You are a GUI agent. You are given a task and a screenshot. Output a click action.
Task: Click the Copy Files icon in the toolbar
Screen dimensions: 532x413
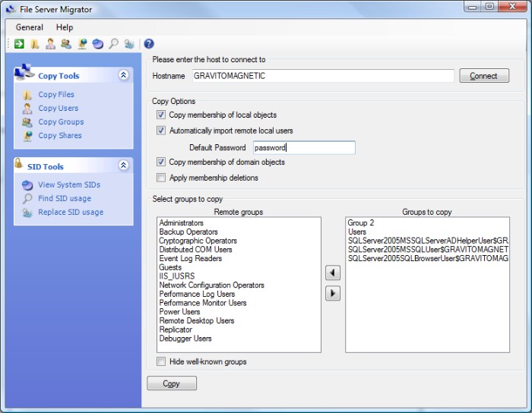click(34, 44)
